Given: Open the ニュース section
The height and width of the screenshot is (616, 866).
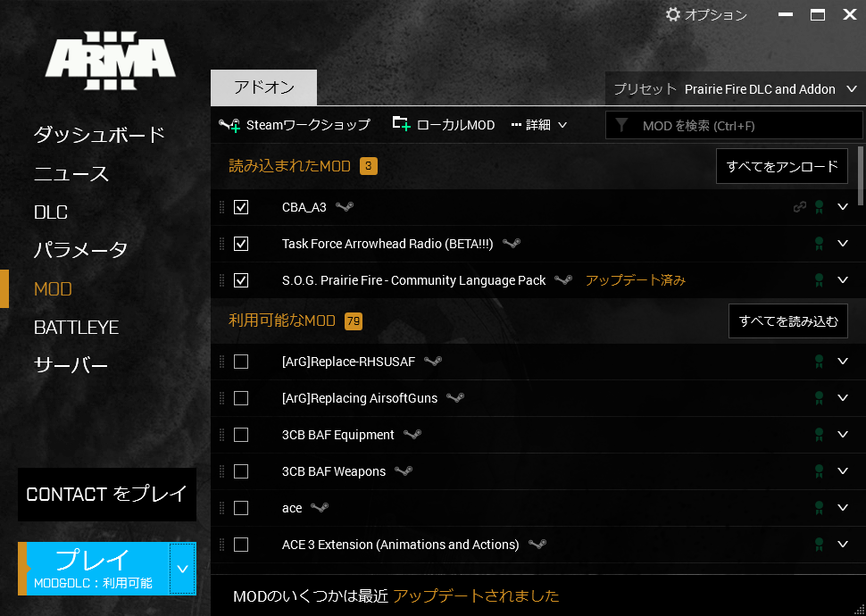Looking at the screenshot, I should pyautogui.click(x=71, y=174).
